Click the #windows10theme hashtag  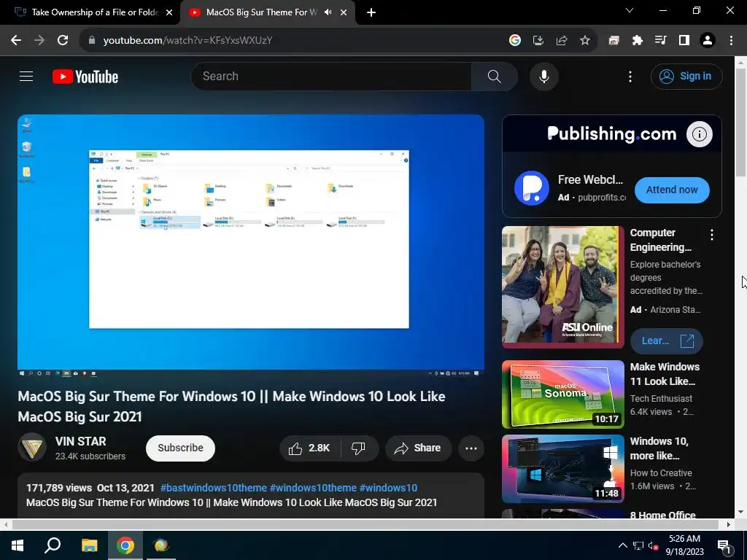[313, 488]
